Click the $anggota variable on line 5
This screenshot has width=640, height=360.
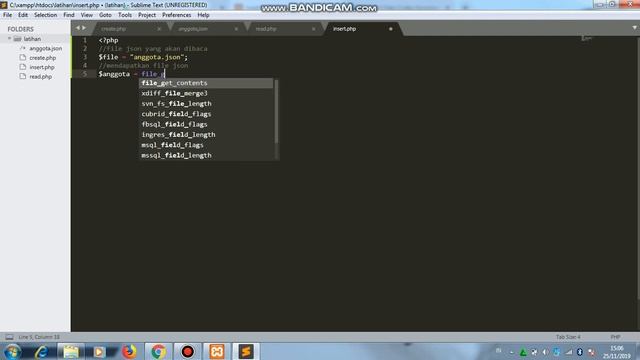pyautogui.click(x=114, y=74)
